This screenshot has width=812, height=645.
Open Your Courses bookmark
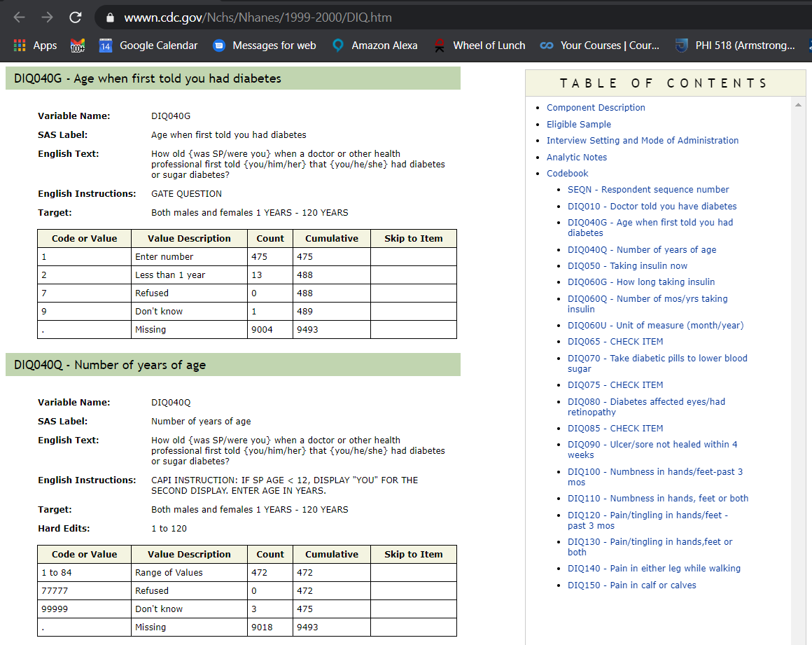600,46
